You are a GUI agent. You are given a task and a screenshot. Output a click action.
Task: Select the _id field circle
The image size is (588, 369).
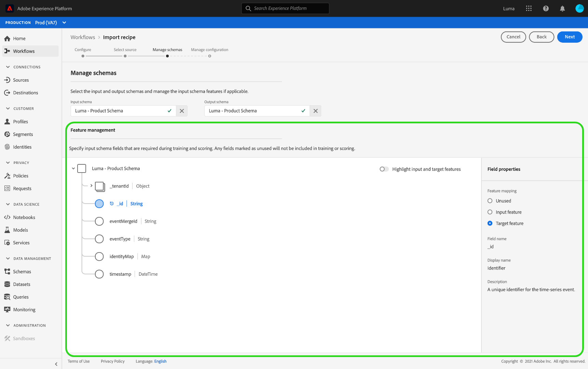tap(99, 204)
